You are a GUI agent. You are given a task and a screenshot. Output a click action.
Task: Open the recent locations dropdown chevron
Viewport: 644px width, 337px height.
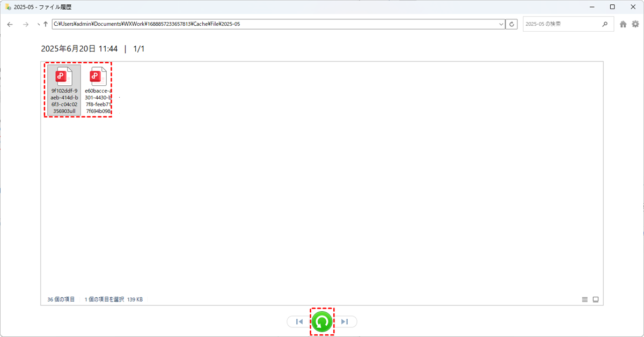click(x=38, y=24)
